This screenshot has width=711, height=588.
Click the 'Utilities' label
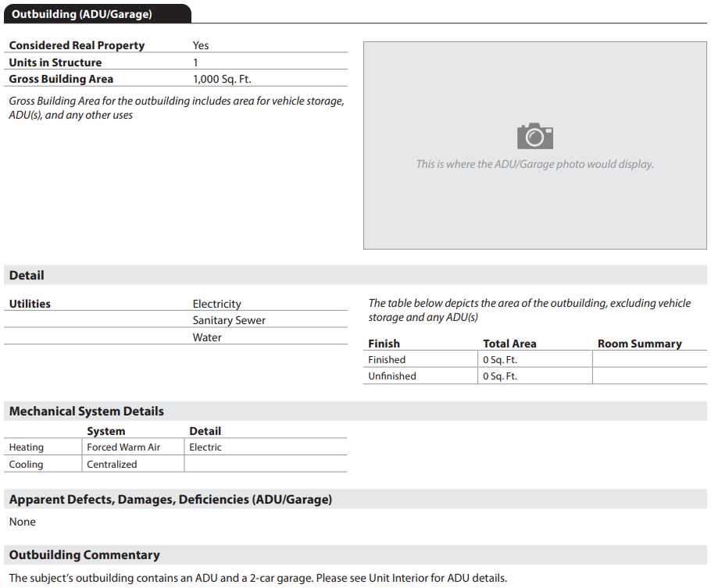coord(30,304)
